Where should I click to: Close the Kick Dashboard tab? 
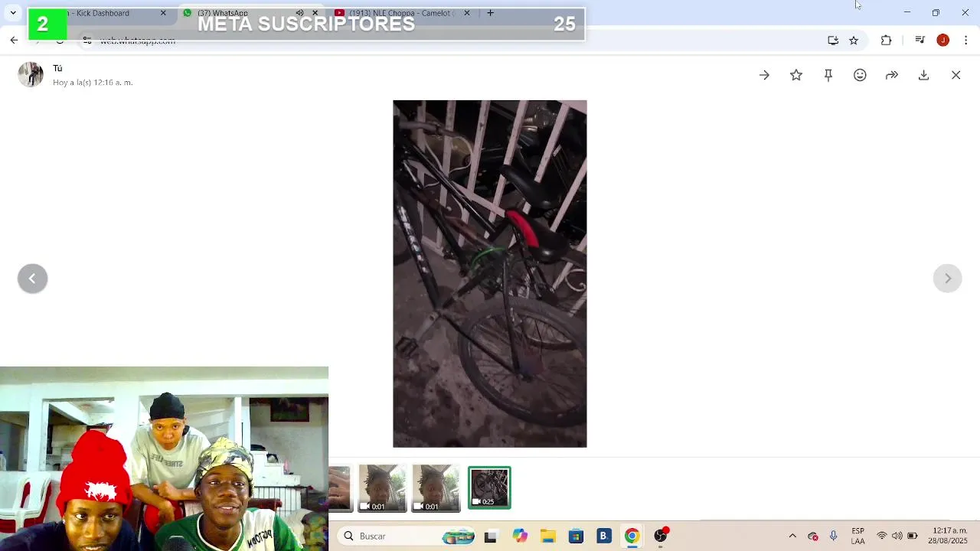163,13
